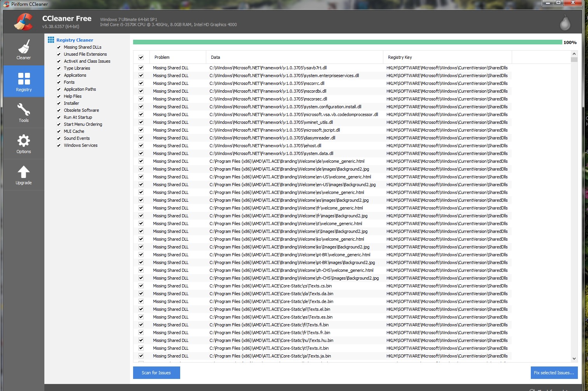Start a scan with Scan for Issues
Viewport: 588px width, 391px height.
[x=156, y=373]
